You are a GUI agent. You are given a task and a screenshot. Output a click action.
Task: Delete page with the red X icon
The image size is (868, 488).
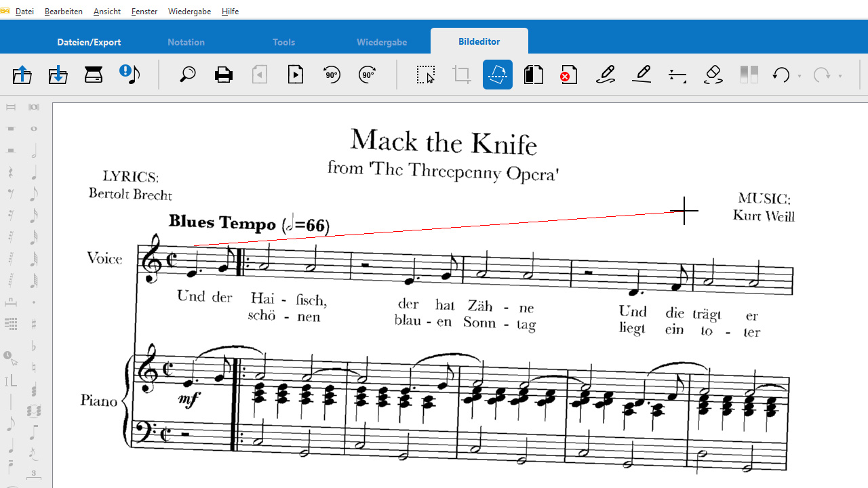(568, 75)
